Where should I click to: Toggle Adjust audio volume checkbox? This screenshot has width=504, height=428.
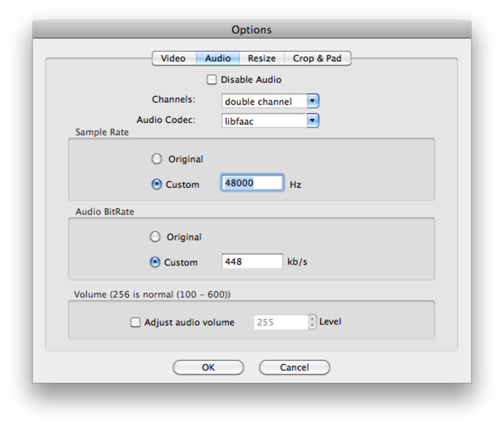[x=135, y=322]
